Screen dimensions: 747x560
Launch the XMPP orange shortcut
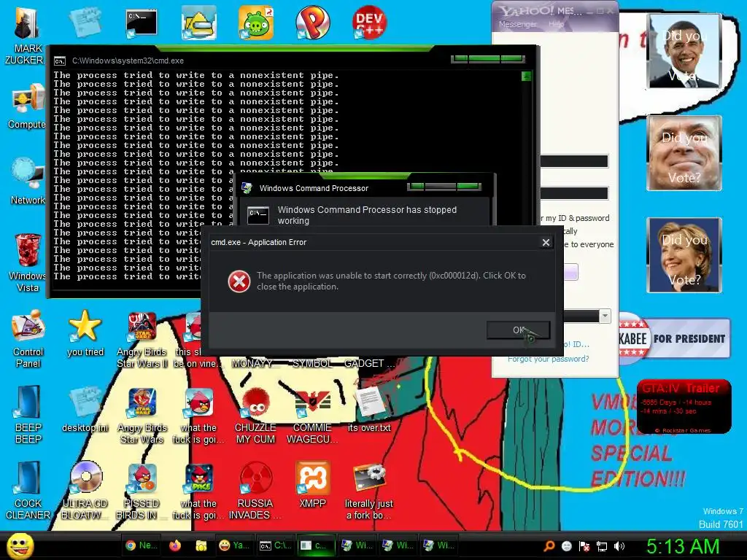point(312,484)
